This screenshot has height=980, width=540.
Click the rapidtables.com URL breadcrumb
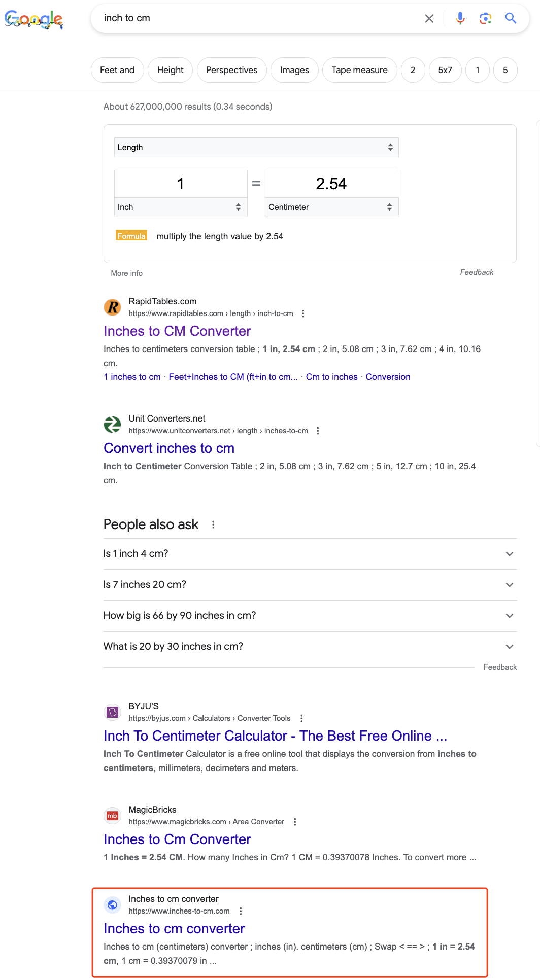[x=211, y=313]
